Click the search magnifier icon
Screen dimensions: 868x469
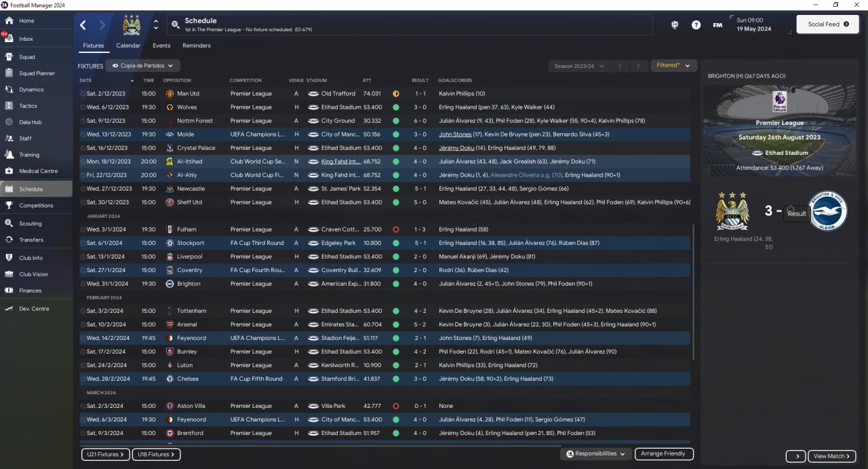tap(176, 25)
